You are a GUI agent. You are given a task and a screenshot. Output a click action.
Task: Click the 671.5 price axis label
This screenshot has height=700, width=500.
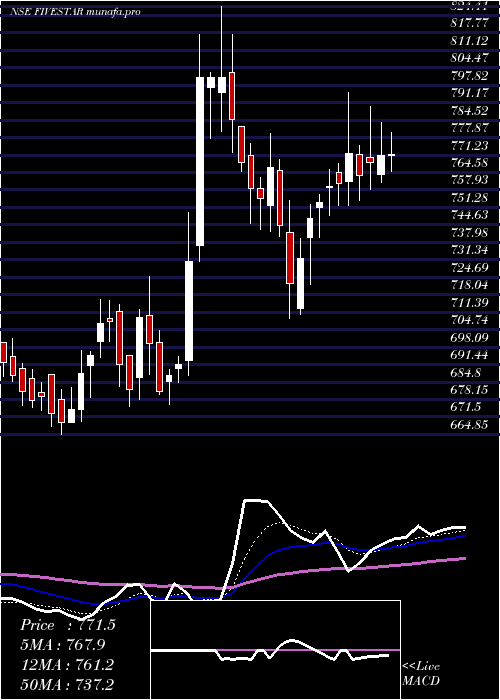(x=466, y=407)
